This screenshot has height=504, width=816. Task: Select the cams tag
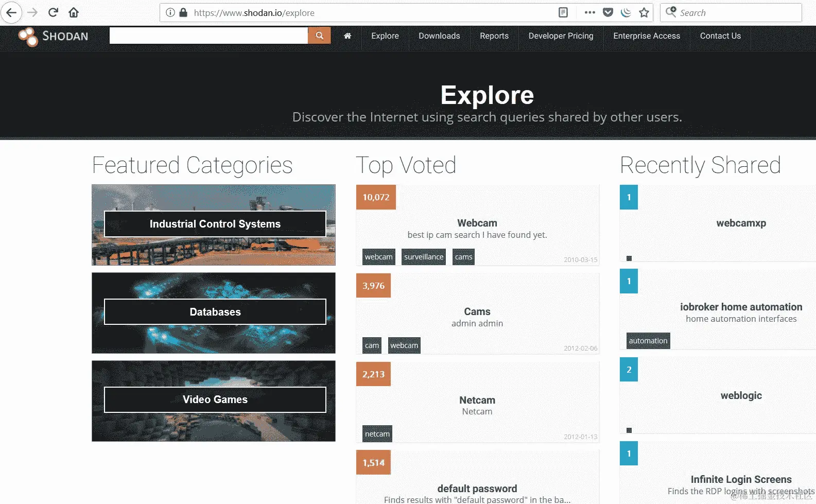[463, 257]
